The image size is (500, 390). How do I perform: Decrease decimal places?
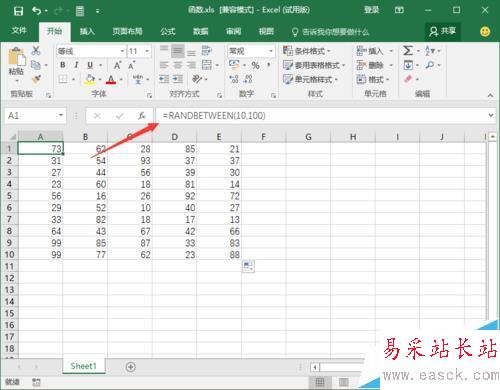pyautogui.click(x=248, y=79)
